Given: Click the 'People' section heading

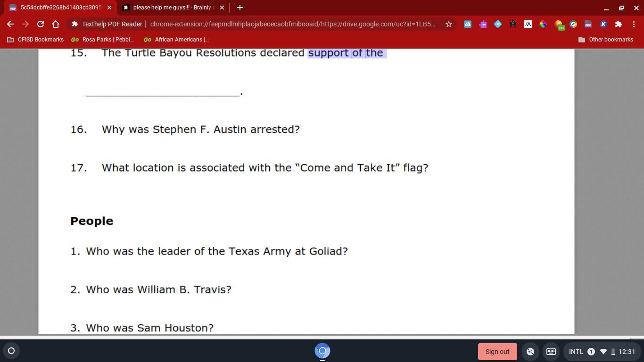Looking at the screenshot, I should pos(91,221).
